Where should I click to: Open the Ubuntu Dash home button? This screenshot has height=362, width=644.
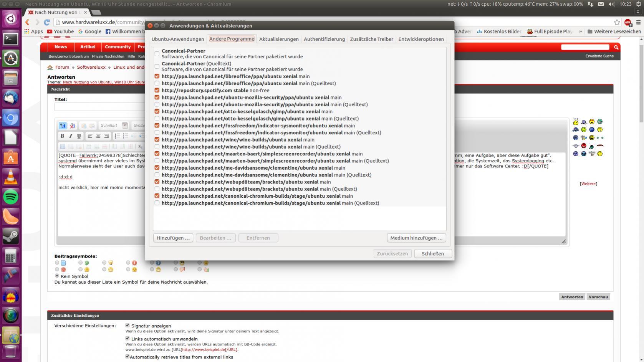point(11,19)
